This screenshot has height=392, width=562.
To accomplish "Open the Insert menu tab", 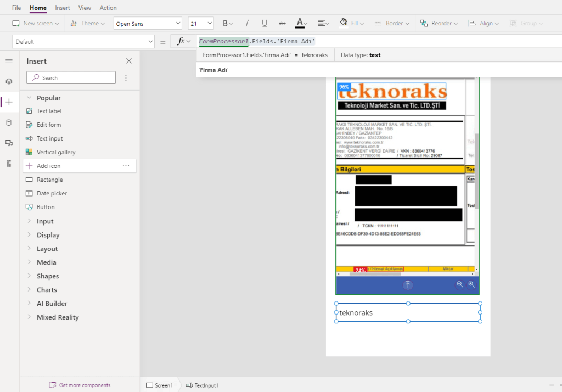I will click(63, 8).
